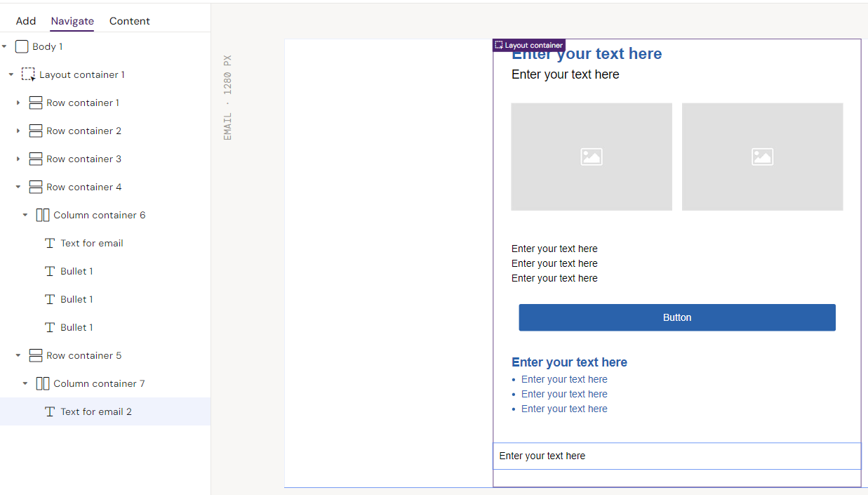This screenshot has height=495, width=868.
Task: Collapse Row container 4
Action: pos(18,187)
